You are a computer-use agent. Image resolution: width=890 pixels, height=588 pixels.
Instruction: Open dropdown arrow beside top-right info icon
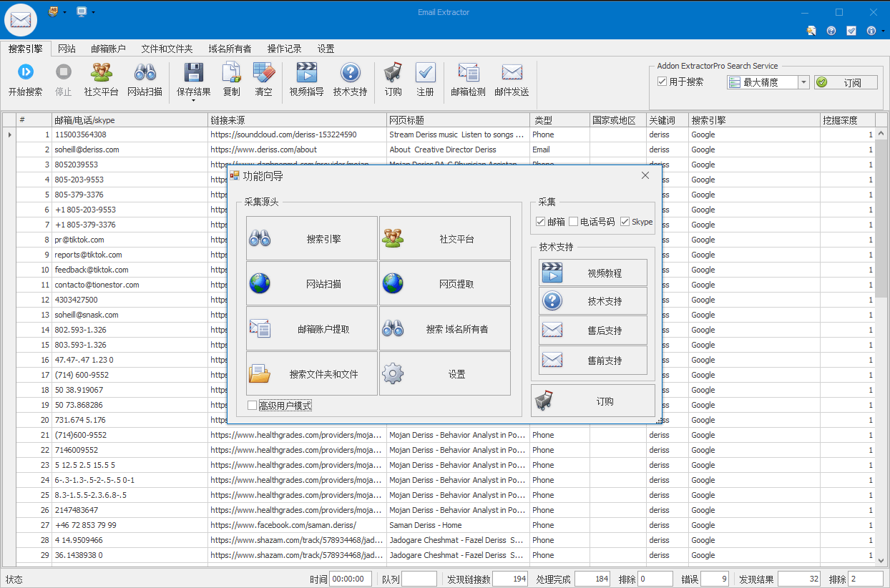pos(881,31)
